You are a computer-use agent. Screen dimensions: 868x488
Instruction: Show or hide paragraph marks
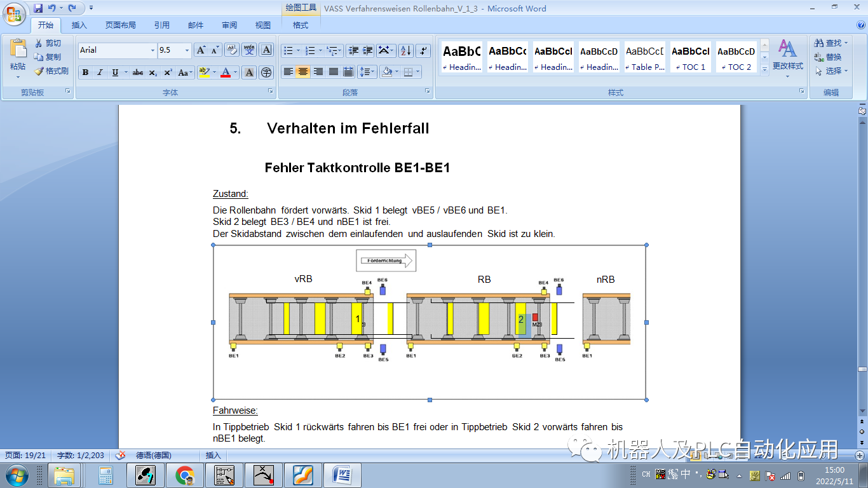(x=424, y=50)
